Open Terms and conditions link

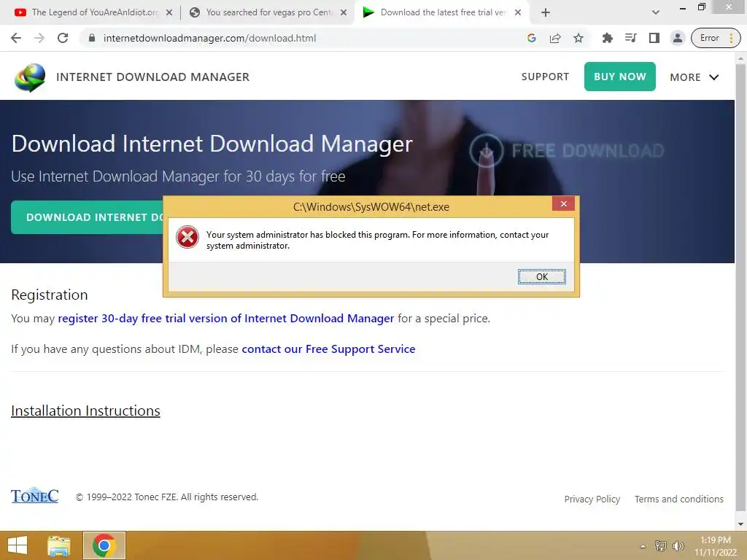tap(679, 499)
